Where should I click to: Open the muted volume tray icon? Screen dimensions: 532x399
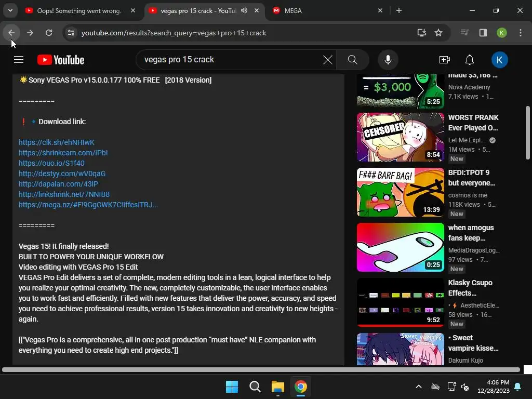[x=465, y=387]
